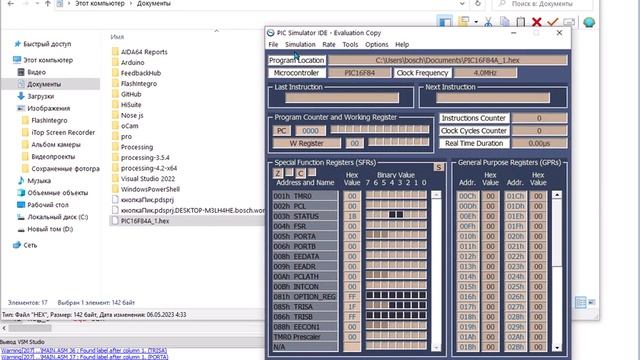
Task: Switch Explorer to details view icon
Action: tap(580, 302)
